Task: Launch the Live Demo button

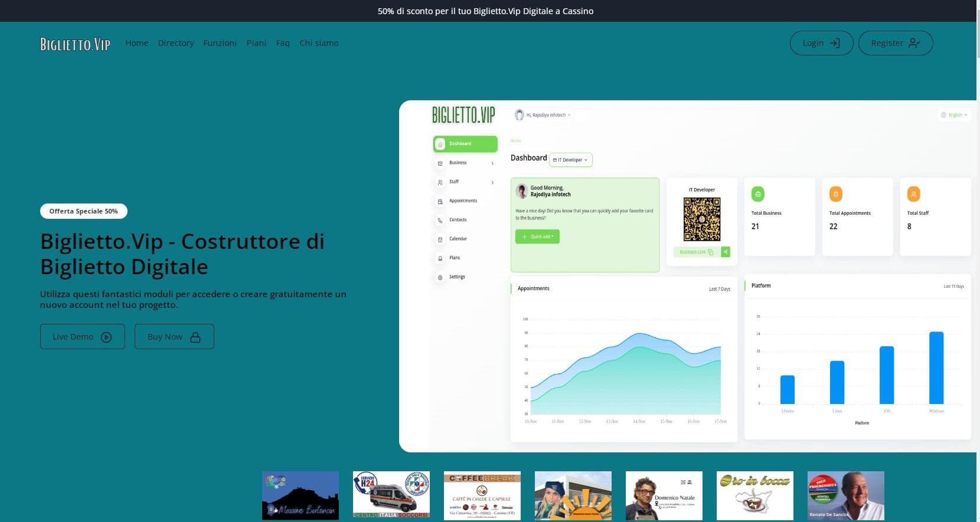Action: pyautogui.click(x=82, y=337)
